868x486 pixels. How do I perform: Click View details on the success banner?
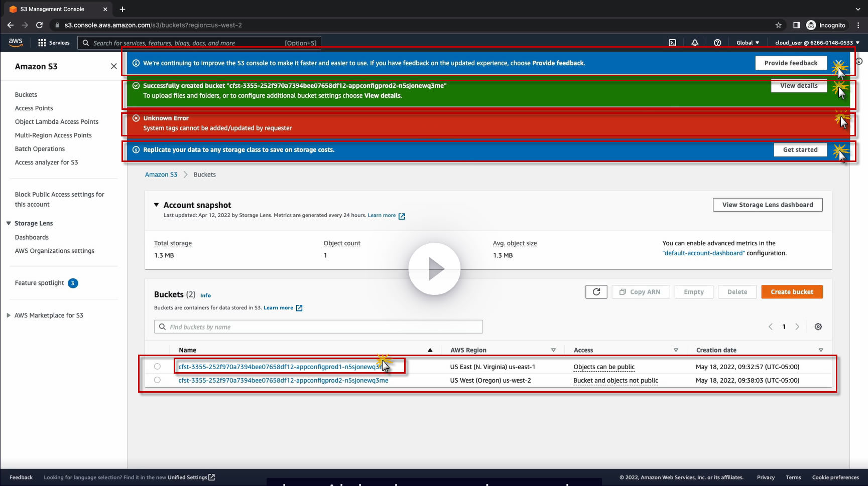click(x=799, y=85)
